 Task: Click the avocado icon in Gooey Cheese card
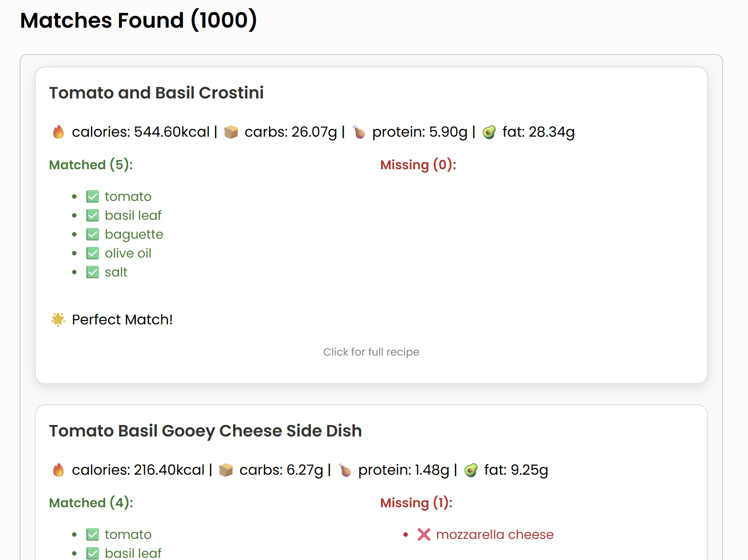(x=471, y=470)
